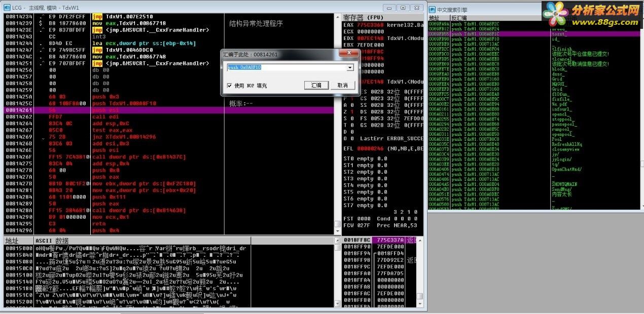This screenshot has height=314, width=644.
Task: Select the tlfinish_ string result
Action: click(x=562, y=49)
